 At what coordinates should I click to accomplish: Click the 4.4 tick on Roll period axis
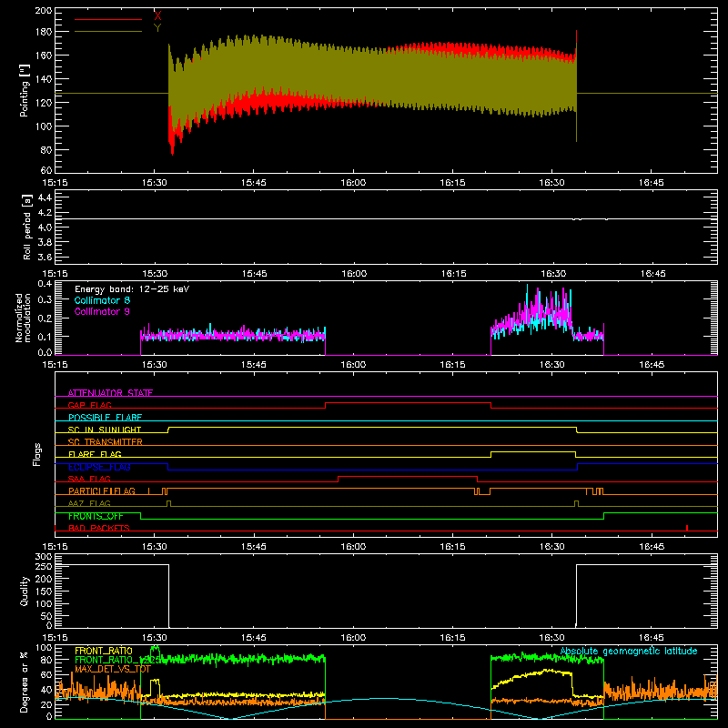[x=45, y=197]
